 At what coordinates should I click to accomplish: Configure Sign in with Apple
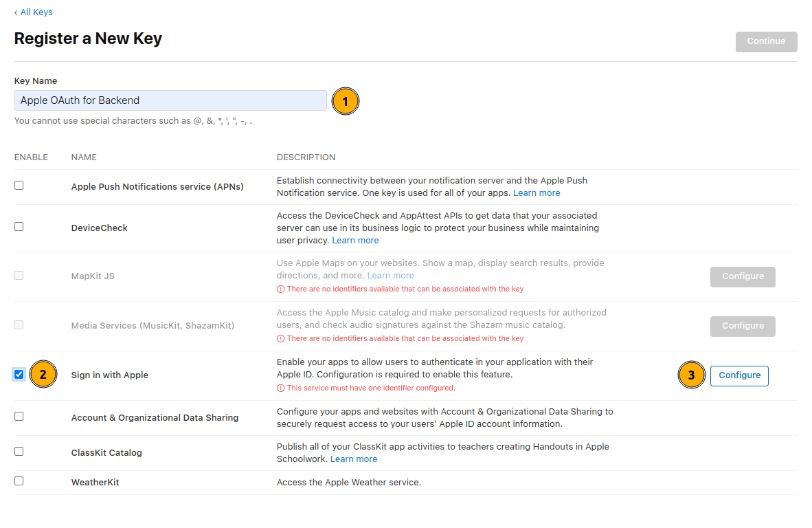(x=739, y=375)
